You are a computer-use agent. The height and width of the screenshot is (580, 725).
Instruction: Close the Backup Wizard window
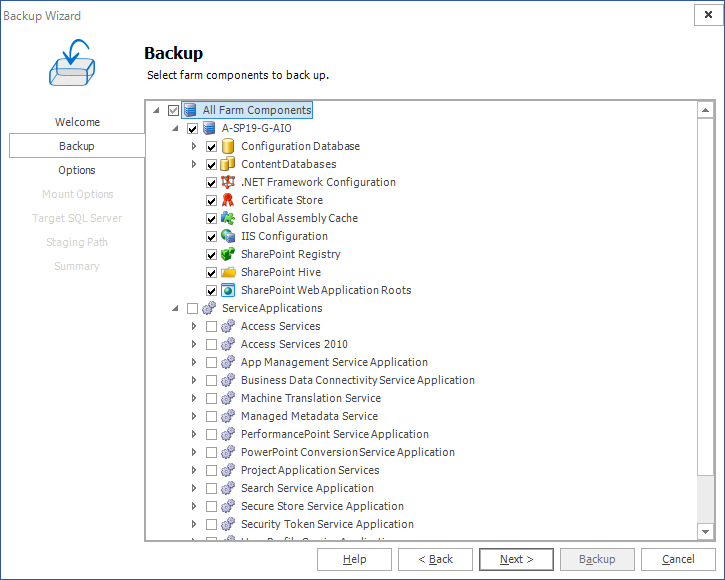tap(708, 15)
